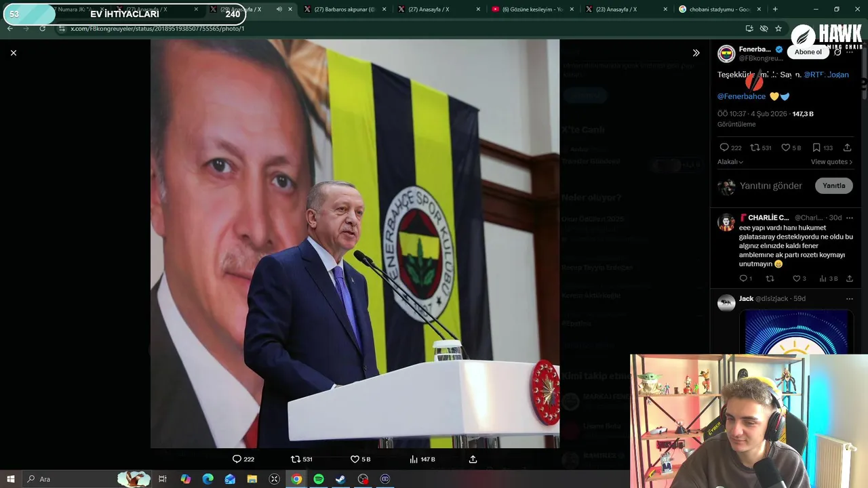Click the reply count 222 in the sidebar
Screen dimensions: 868x488
pyautogui.click(x=730, y=148)
